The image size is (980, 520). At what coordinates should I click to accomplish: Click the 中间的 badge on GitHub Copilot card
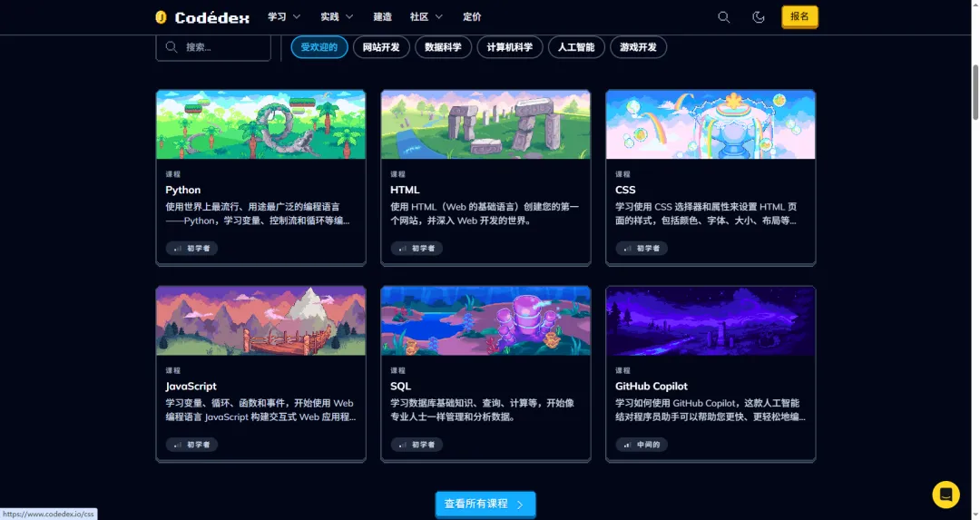point(642,445)
